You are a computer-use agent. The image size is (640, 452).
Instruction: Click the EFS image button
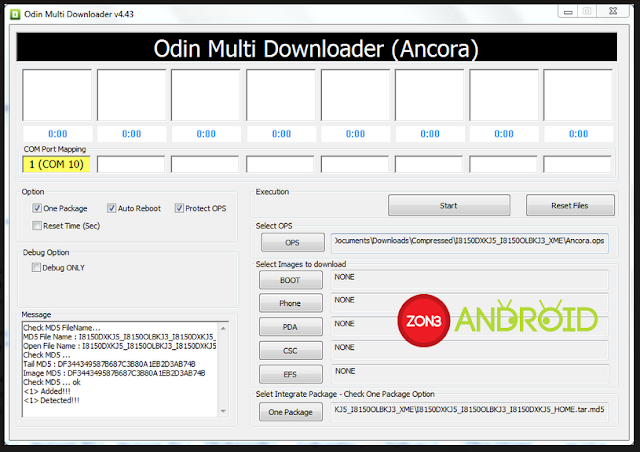290,374
